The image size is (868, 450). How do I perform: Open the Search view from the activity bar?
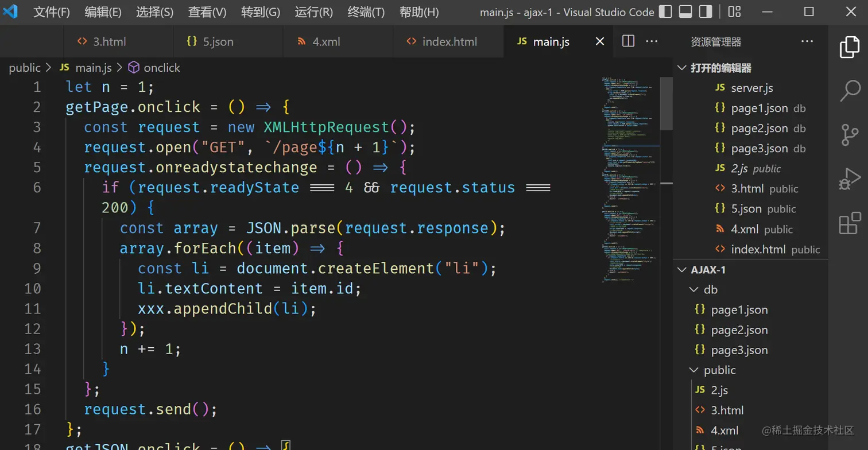pos(850,91)
